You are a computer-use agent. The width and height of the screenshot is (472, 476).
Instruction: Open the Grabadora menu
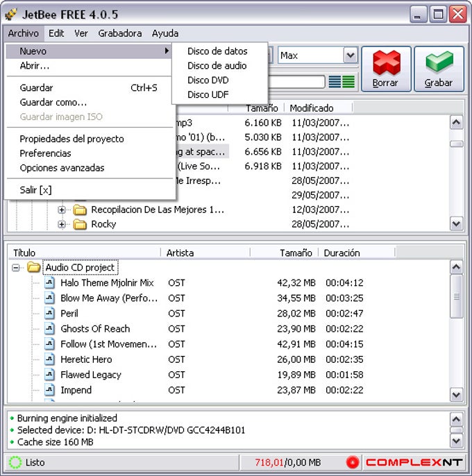pos(120,33)
